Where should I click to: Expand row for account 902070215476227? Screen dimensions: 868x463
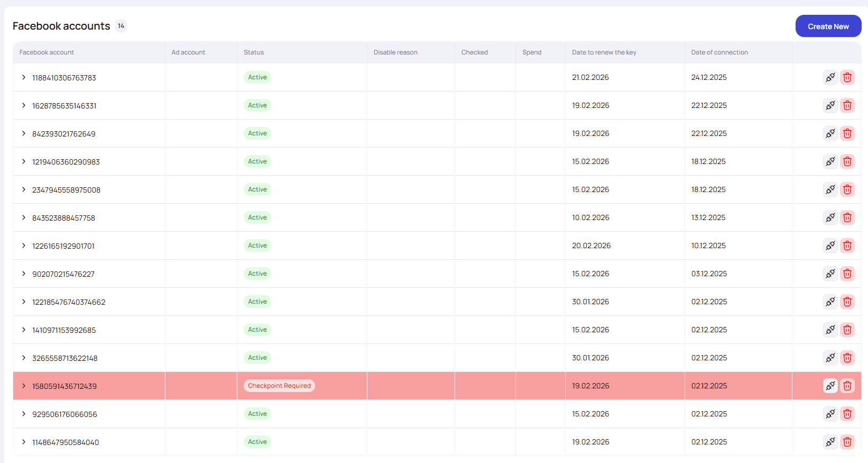[24, 274]
